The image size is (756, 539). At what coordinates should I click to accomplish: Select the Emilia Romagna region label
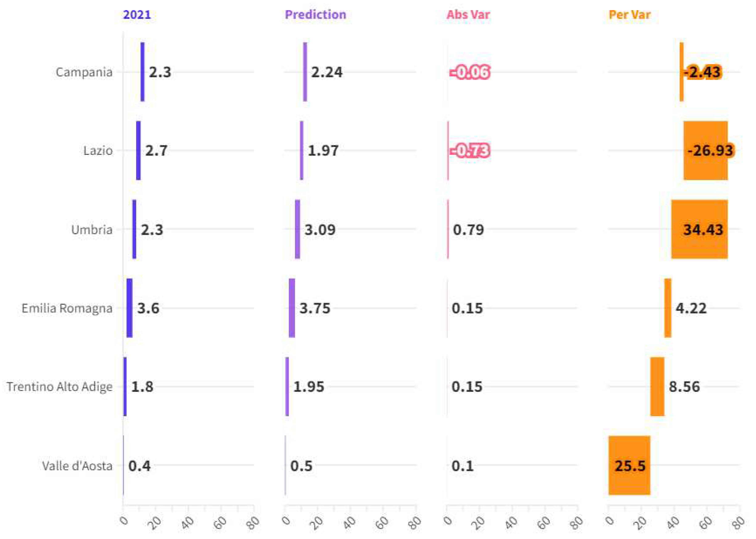[x=67, y=308]
